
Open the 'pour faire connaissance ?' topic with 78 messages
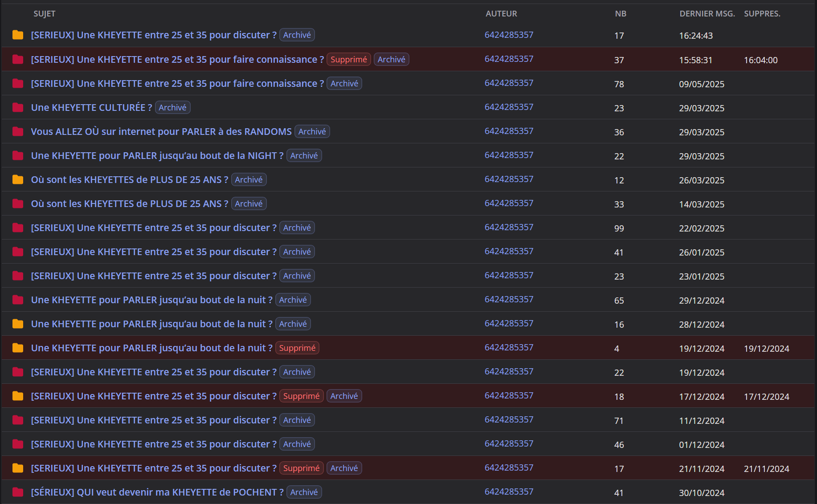tap(177, 83)
